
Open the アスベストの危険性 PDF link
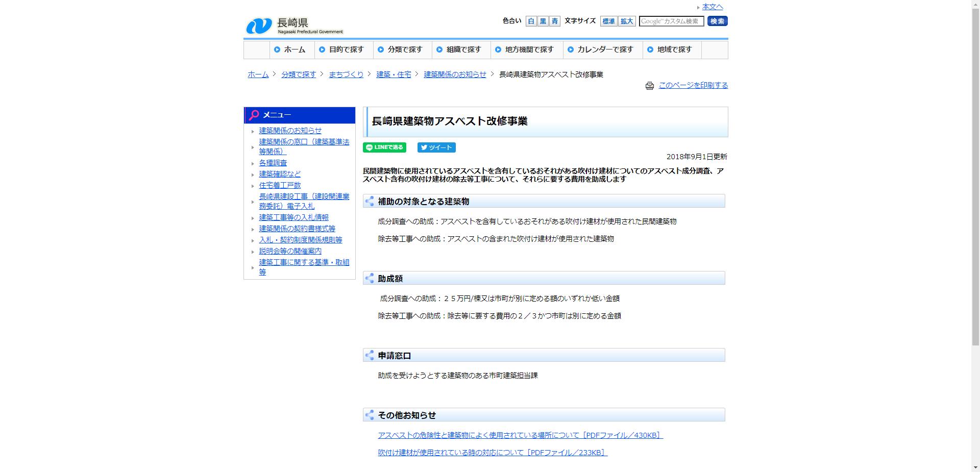pos(519,435)
